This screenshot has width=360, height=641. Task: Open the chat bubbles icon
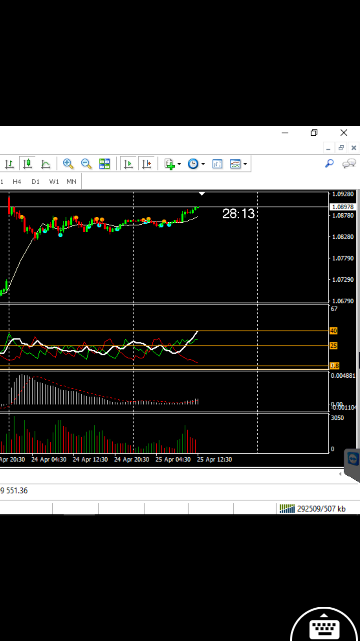349,164
